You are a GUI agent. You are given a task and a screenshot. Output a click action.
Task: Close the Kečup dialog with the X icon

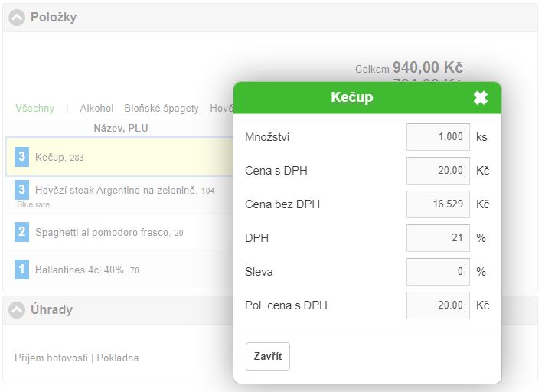tap(480, 98)
